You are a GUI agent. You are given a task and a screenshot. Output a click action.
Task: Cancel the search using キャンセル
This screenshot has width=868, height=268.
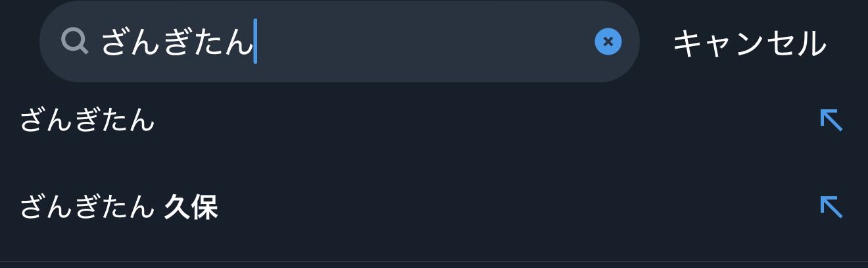tap(749, 43)
